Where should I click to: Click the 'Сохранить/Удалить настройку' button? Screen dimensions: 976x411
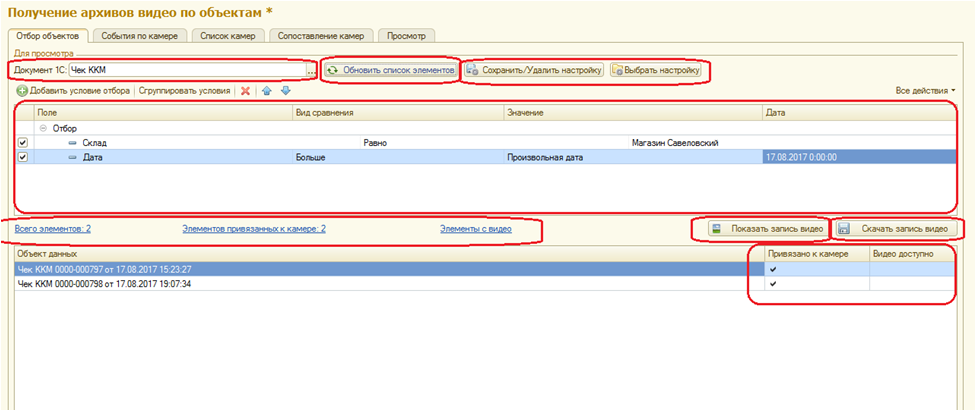click(x=534, y=70)
